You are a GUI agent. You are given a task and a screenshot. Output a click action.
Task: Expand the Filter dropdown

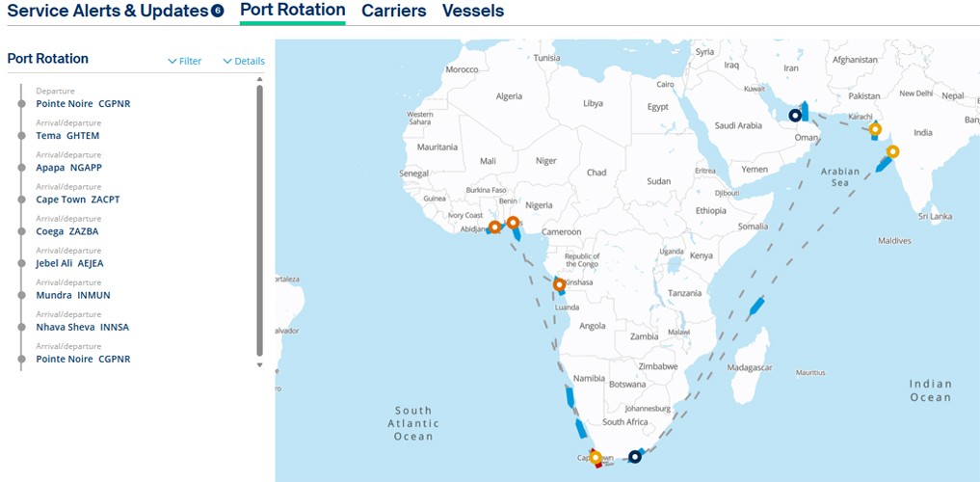(184, 61)
